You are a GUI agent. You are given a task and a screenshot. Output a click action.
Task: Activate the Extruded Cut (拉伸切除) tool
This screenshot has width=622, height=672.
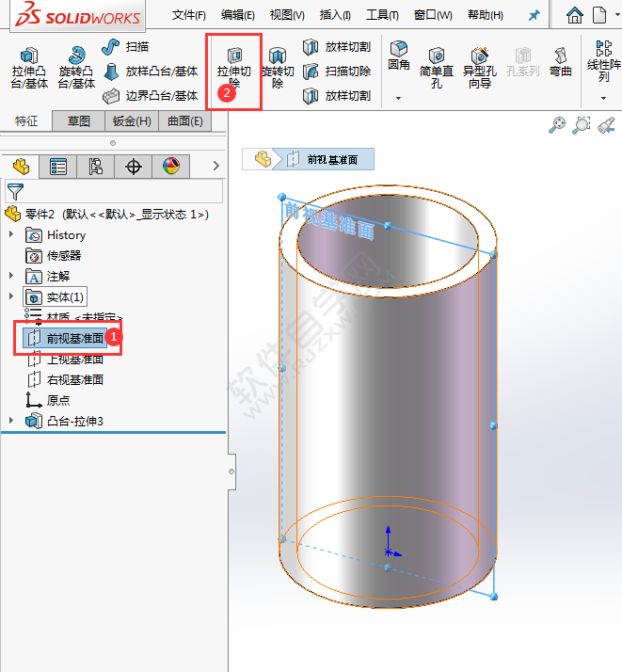point(234,69)
